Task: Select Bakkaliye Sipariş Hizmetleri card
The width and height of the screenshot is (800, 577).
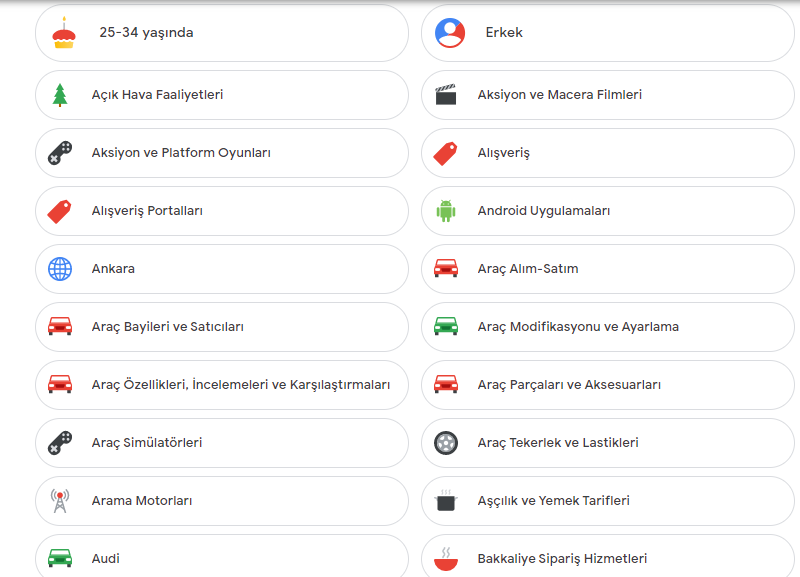Action: point(607,558)
